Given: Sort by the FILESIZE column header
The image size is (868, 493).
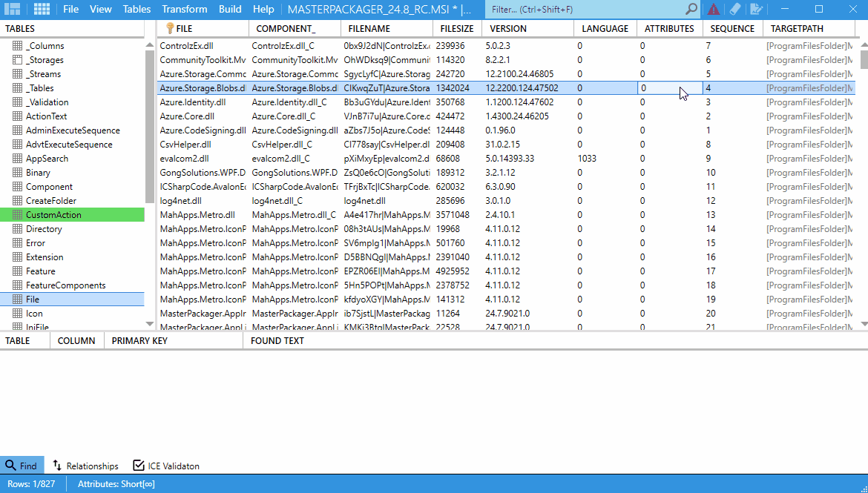Looking at the screenshot, I should [x=457, y=29].
